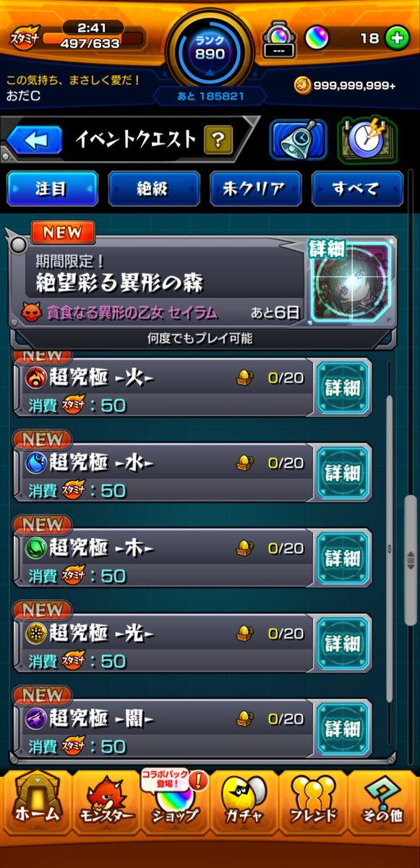Open the yellow question mark help icon
This screenshot has width=420, height=868.
(218, 139)
